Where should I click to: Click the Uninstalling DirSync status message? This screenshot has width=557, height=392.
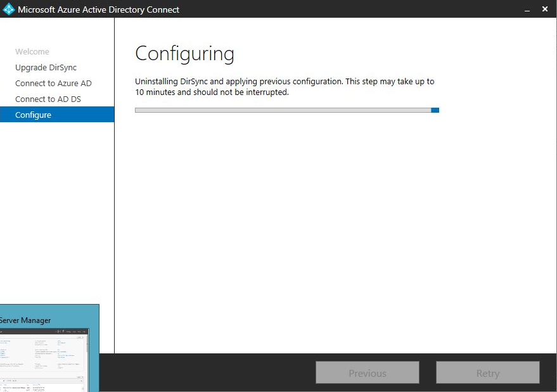tap(285, 87)
